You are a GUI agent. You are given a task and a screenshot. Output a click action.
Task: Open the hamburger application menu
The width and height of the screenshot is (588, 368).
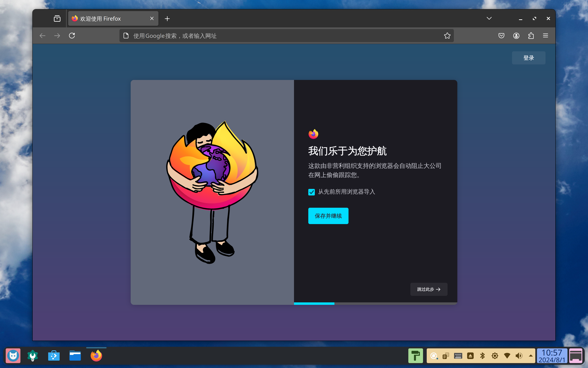point(546,36)
